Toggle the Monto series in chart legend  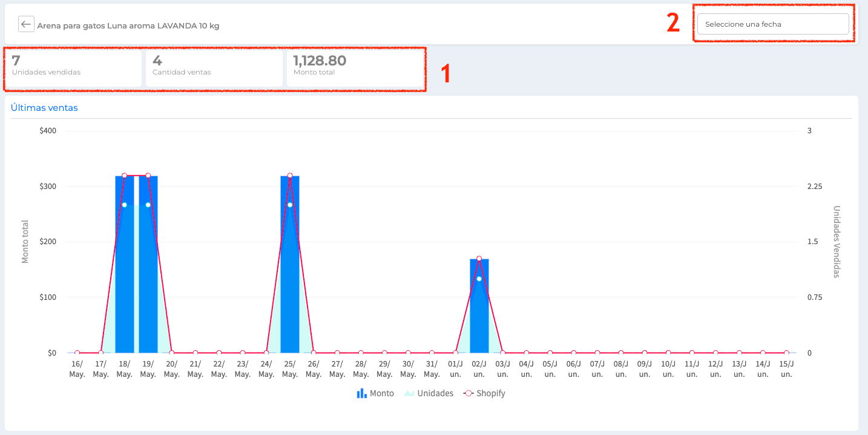tap(375, 393)
